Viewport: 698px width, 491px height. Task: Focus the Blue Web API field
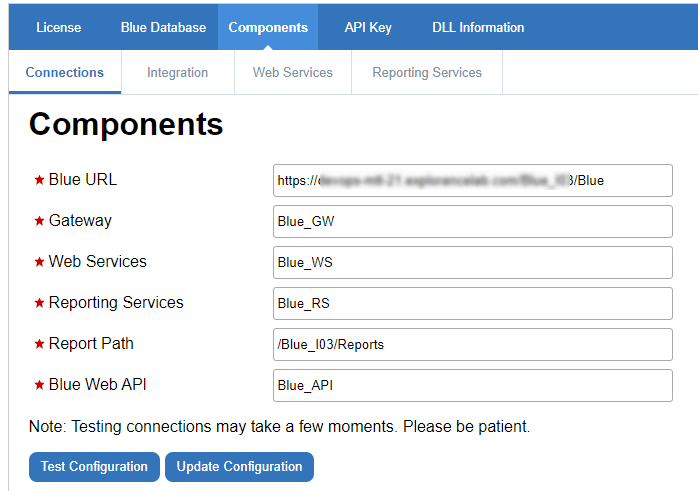(x=473, y=385)
